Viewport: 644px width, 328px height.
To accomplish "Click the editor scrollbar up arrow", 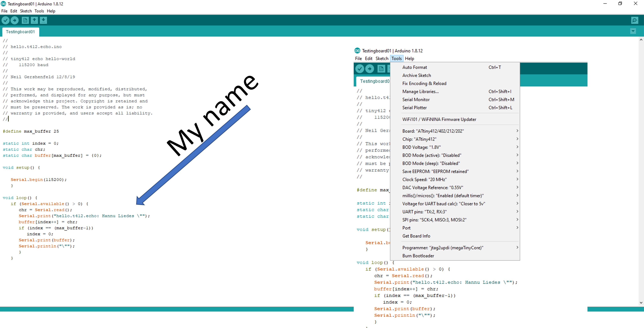I will tap(641, 39).
